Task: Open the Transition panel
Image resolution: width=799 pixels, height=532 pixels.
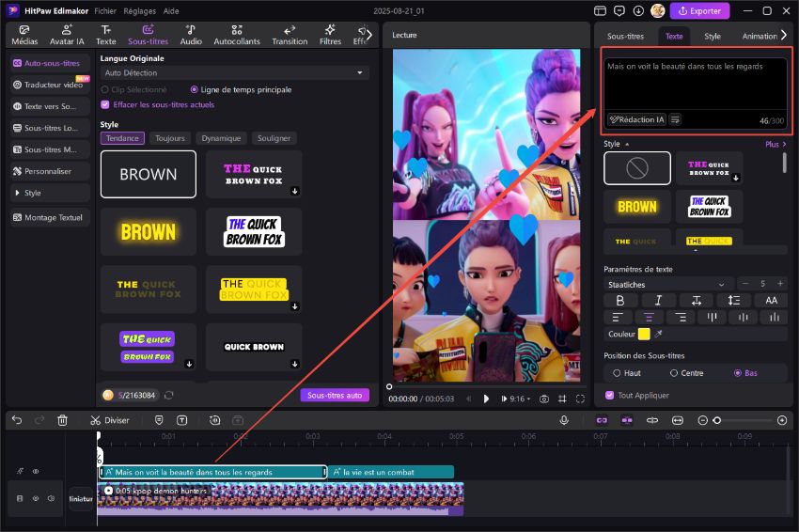Action: (x=290, y=35)
